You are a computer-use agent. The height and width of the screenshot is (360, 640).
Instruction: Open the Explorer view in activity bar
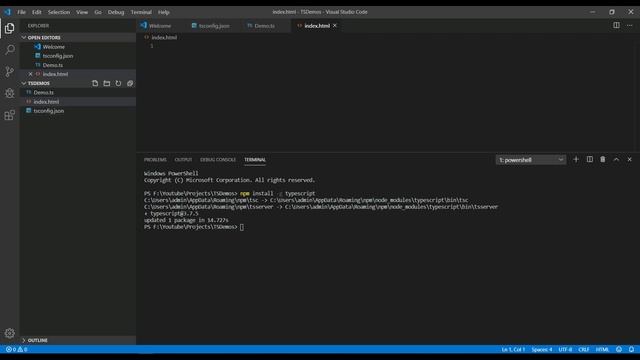point(9,28)
